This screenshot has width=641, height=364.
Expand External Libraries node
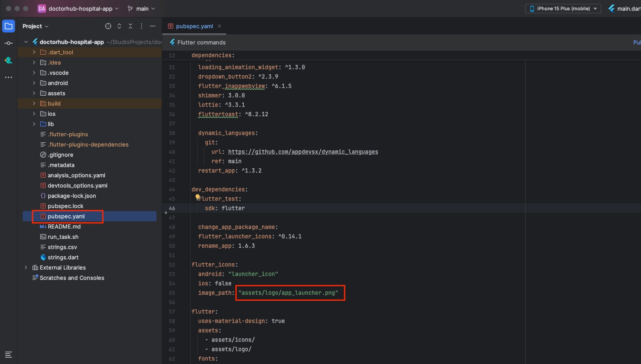pos(26,267)
